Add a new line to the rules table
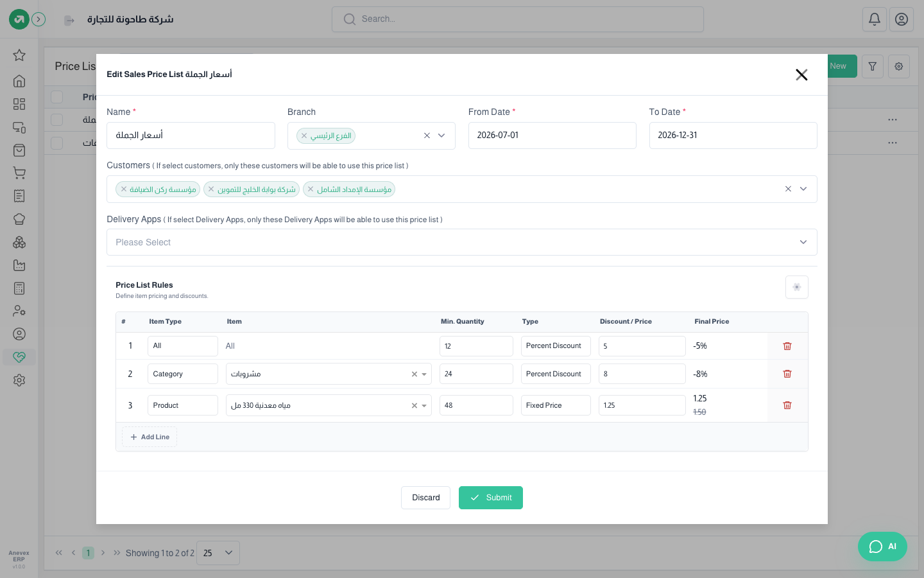The width and height of the screenshot is (924, 578). pos(150,437)
